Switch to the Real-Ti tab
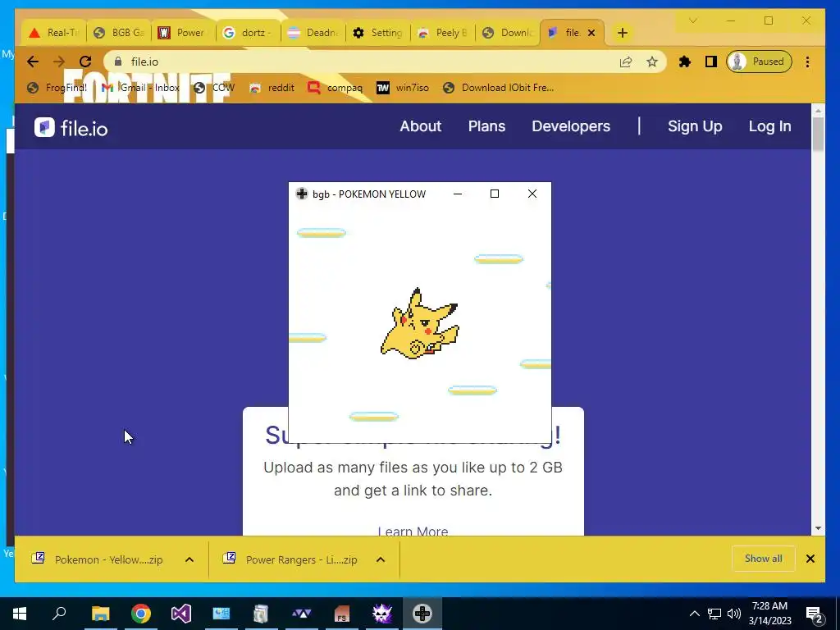This screenshot has height=630, width=840. coord(54,33)
